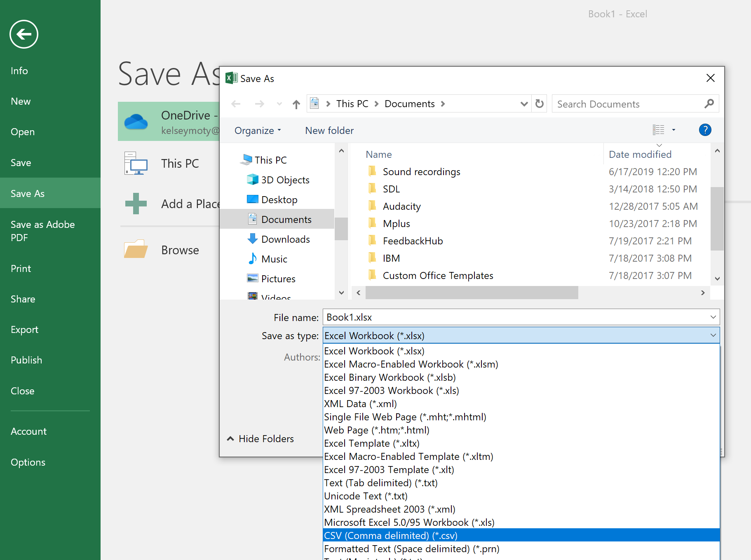Screen dimensions: 751x560
Task: Click the Audacity folder icon
Action: [x=372, y=206]
